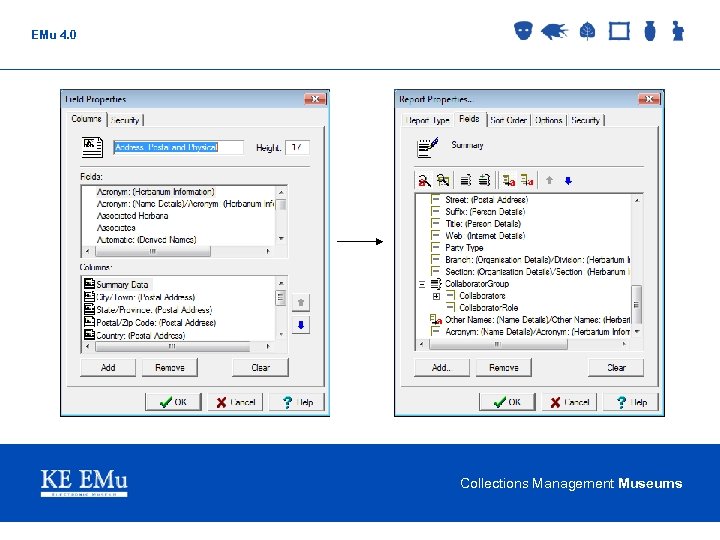Select 'Postal/Zip Code: (Postal Address)' column
Image resolution: width=720 pixels, height=540 pixels.
pyautogui.click(x=156, y=323)
